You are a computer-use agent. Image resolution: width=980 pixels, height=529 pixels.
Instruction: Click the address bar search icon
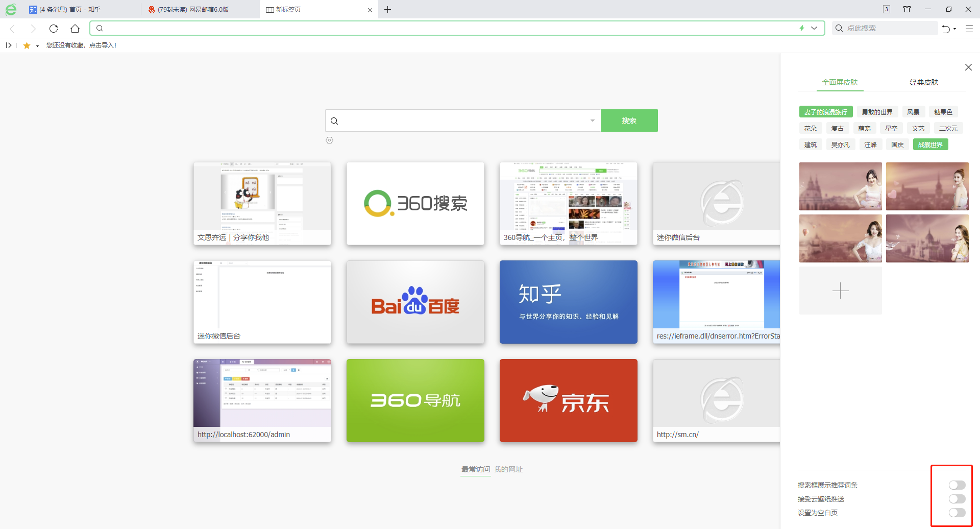point(100,28)
